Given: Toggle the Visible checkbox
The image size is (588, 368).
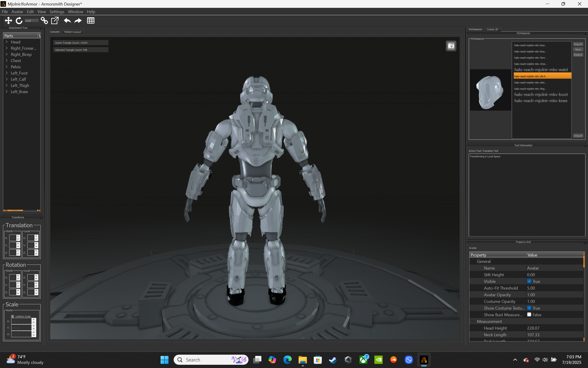Looking at the screenshot, I should click(x=529, y=281).
